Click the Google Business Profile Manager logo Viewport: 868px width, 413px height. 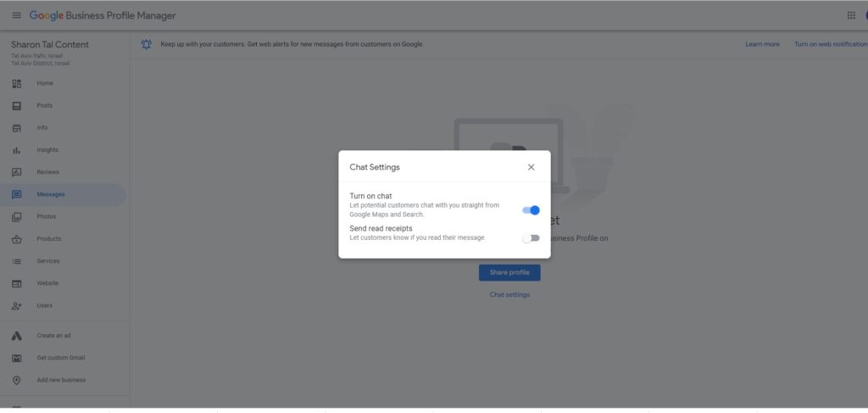103,15
